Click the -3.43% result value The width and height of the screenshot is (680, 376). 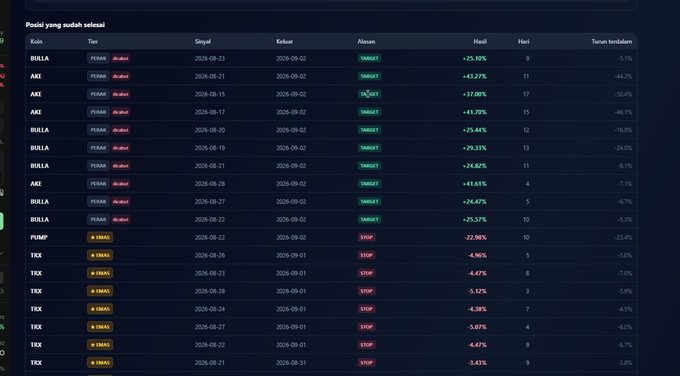tap(477, 363)
